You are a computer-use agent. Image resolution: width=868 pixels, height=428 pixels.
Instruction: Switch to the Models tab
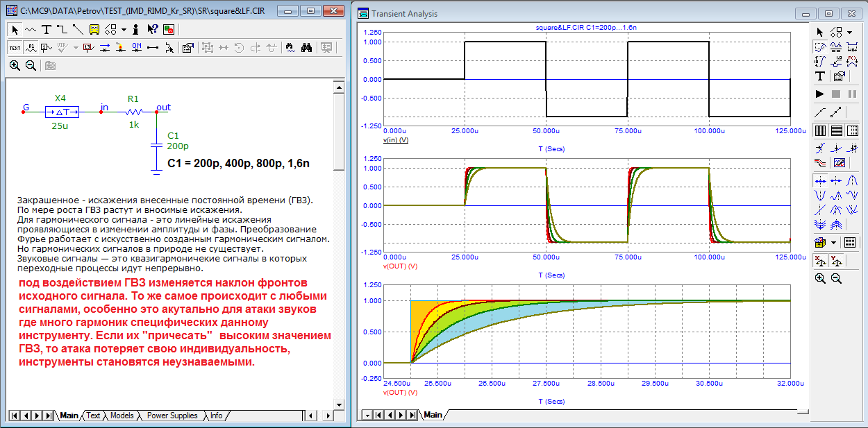122,416
